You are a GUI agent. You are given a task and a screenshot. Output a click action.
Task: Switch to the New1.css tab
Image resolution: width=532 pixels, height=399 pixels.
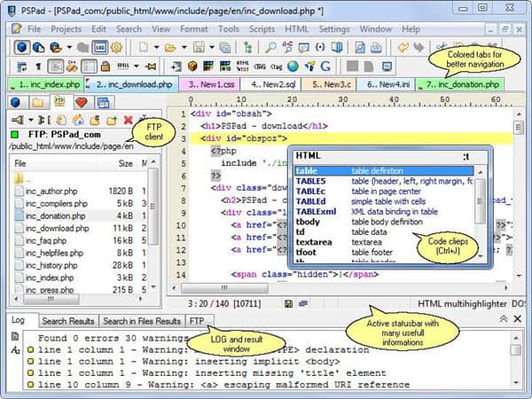(207, 84)
